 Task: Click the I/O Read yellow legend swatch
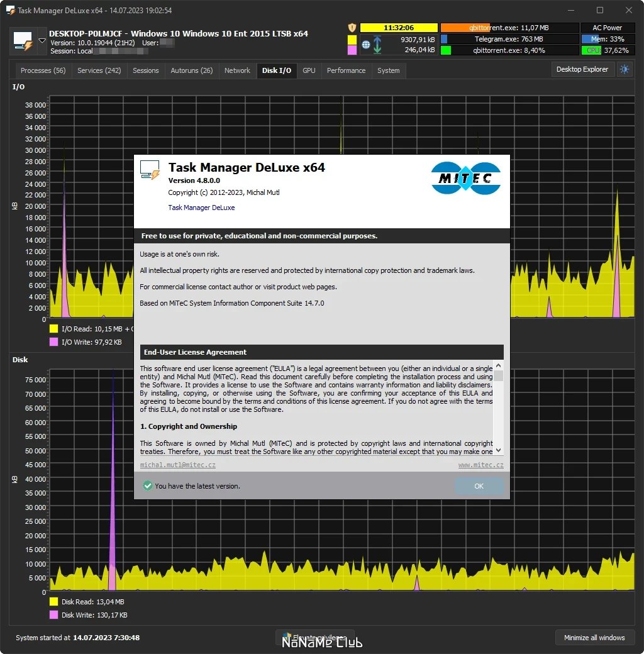pyautogui.click(x=54, y=329)
